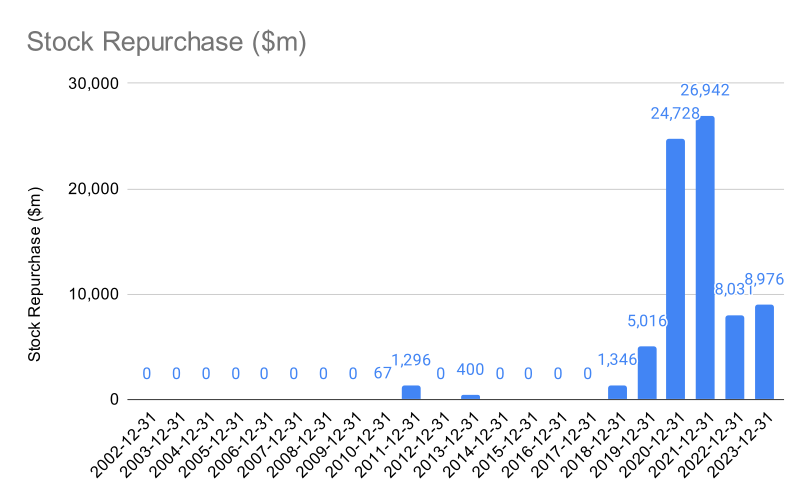Select the 2002-12-31 x-axis date label
809x500 pixels.
coord(116,445)
